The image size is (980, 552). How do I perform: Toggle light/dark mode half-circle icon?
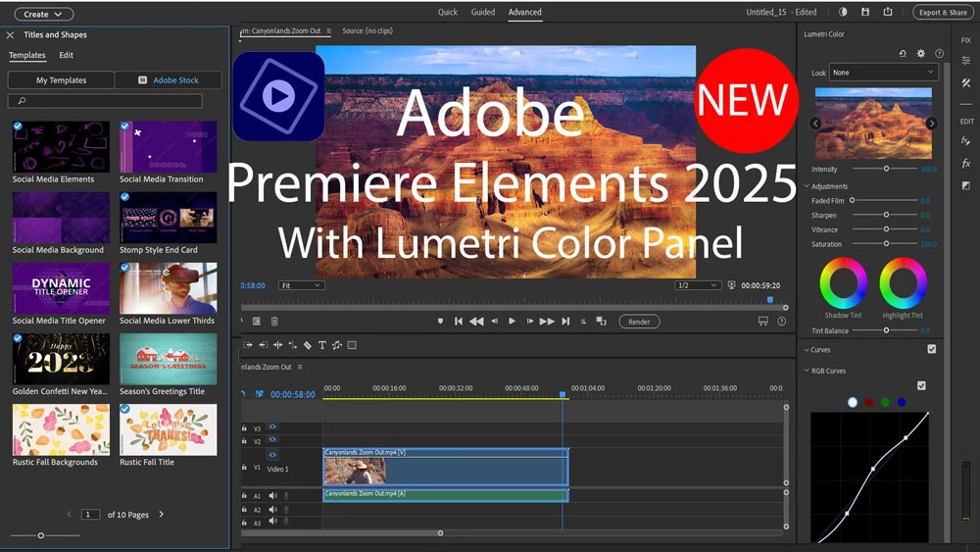point(843,12)
